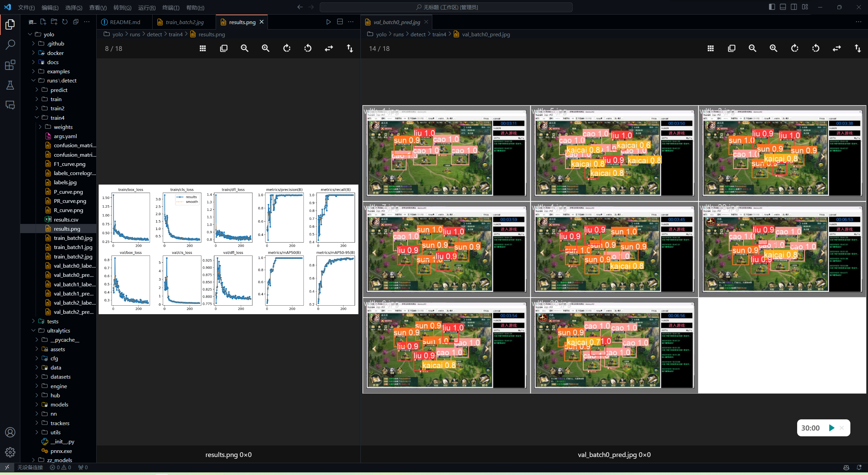Collapse the train4 folder
The height and width of the screenshot is (475, 868).
(x=57, y=118)
